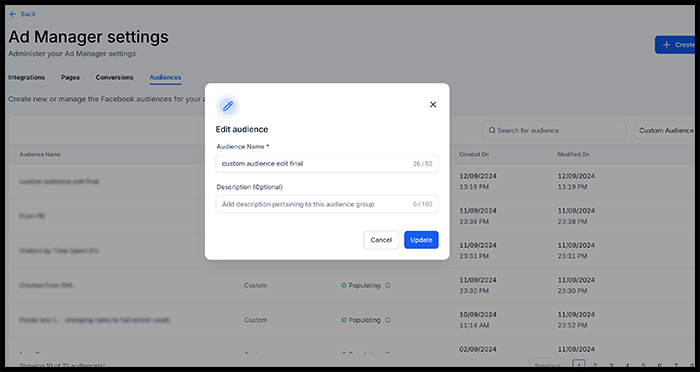Cancel the audience edit

click(381, 240)
